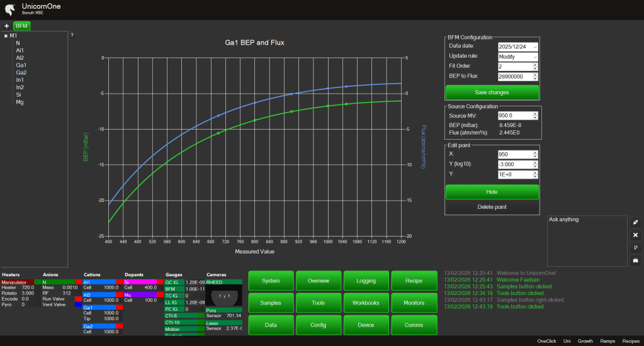The image size is (644, 346).
Task: Click the search icon beside the chat box
Action: pyautogui.click(x=635, y=248)
